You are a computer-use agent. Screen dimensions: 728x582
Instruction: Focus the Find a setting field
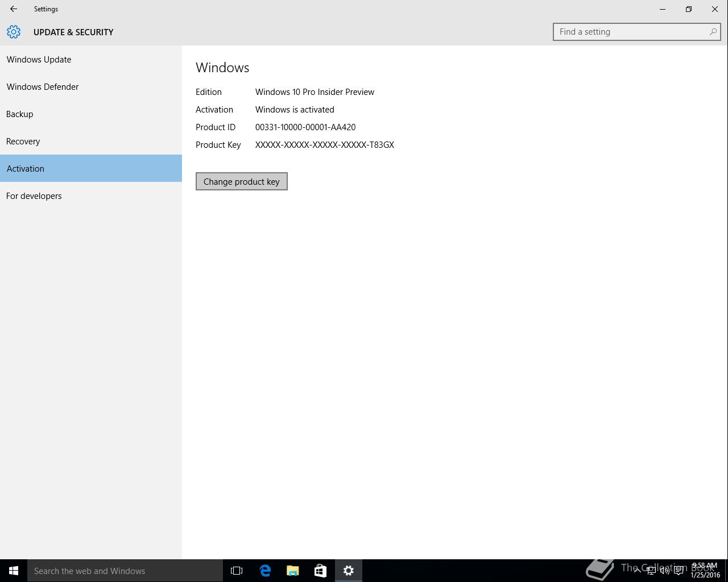pos(636,32)
